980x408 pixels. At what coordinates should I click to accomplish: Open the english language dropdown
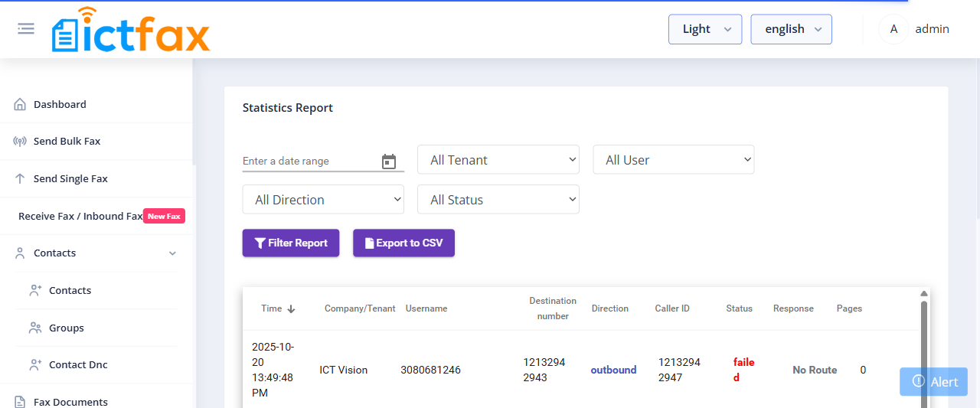(x=791, y=29)
